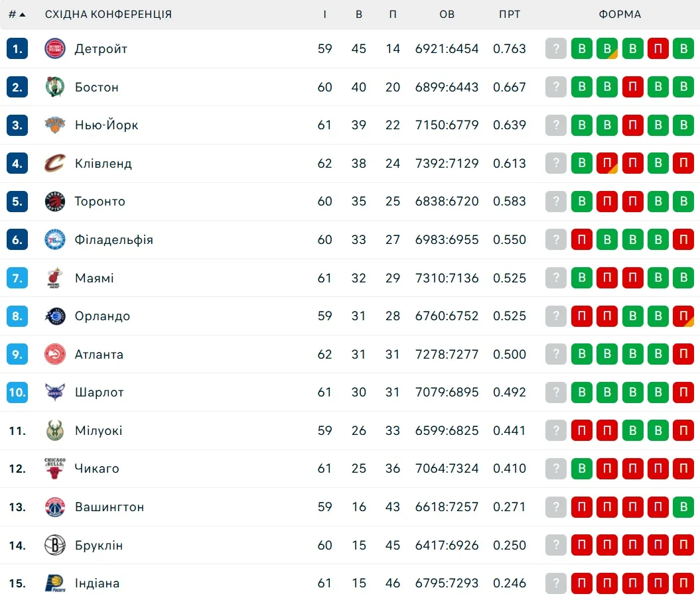Click the Detroit Pistons team logo
Screen dimensions: 700x600
click(x=55, y=48)
